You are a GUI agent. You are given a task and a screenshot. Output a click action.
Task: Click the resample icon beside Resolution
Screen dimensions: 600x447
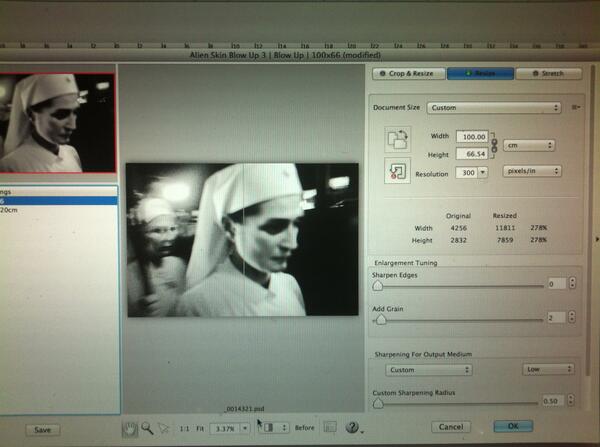pos(398,171)
